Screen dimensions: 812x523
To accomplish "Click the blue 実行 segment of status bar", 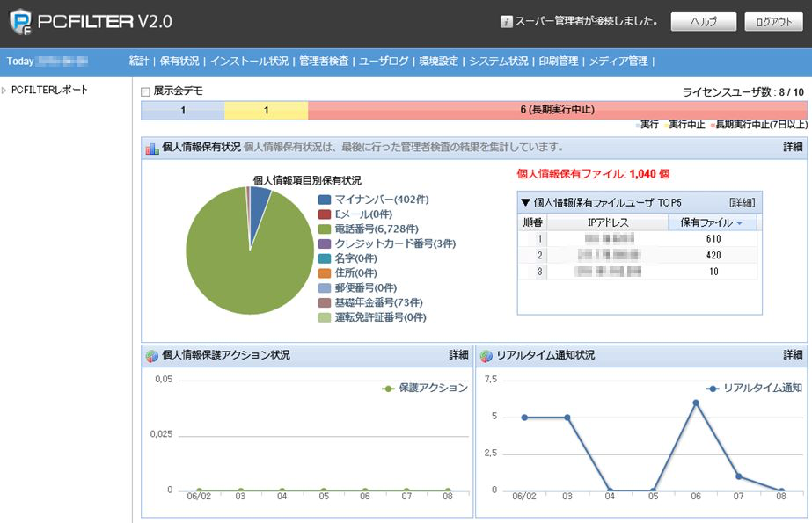I will [183, 110].
